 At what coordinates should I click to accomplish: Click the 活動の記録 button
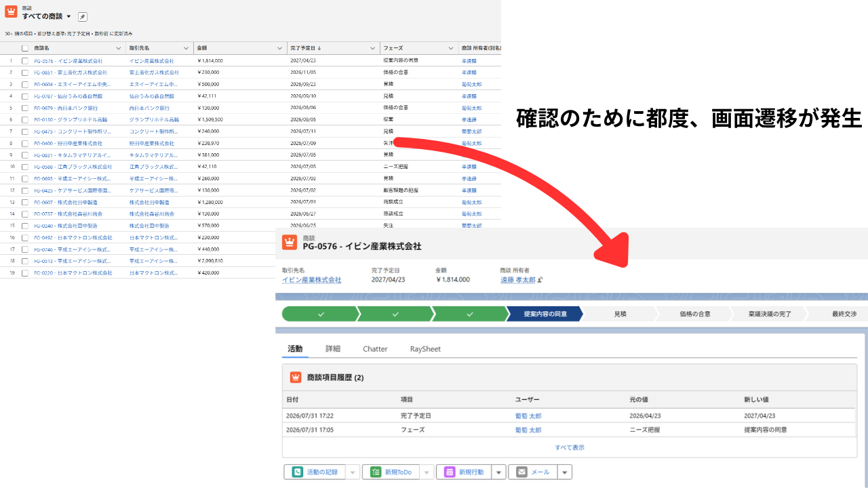pyautogui.click(x=315, y=472)
